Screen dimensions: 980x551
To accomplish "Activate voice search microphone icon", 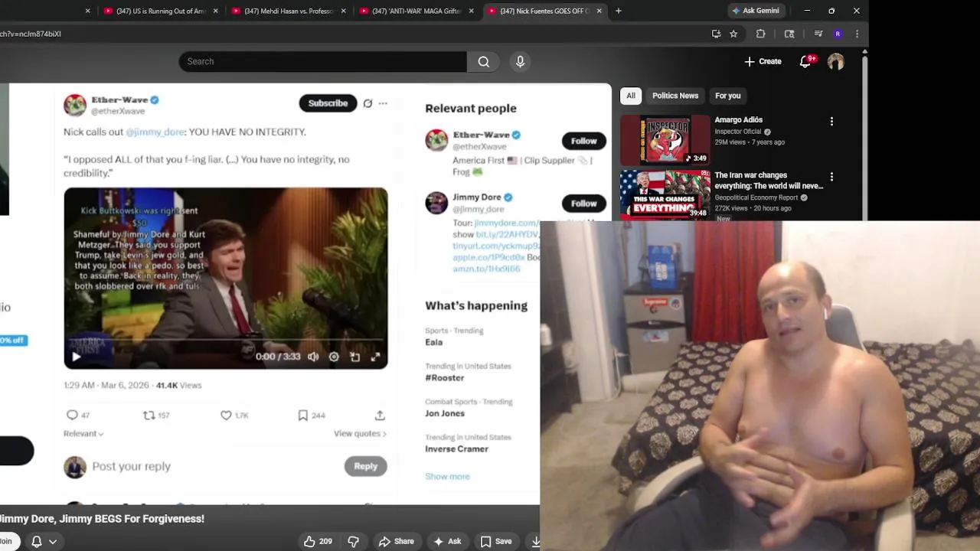I will click(520, 62).
